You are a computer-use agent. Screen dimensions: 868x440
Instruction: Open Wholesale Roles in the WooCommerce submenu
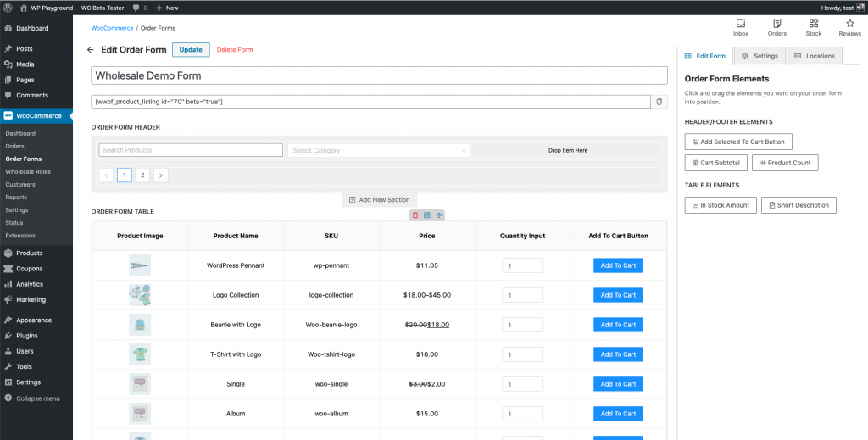click(x=28, y=171)
